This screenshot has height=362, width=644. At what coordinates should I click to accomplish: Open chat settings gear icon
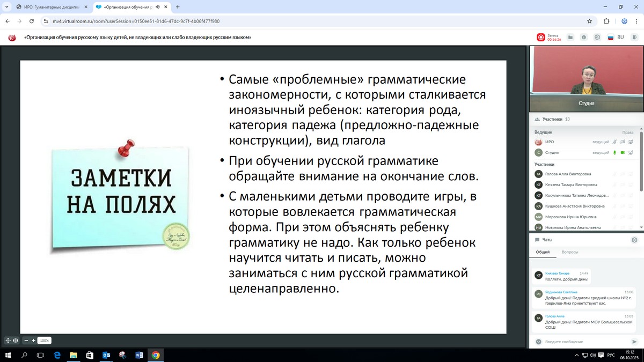634,240
